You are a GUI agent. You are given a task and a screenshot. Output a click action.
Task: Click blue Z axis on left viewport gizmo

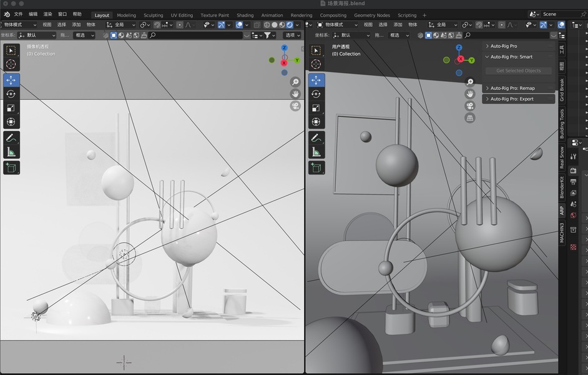(x=284, y=48)
